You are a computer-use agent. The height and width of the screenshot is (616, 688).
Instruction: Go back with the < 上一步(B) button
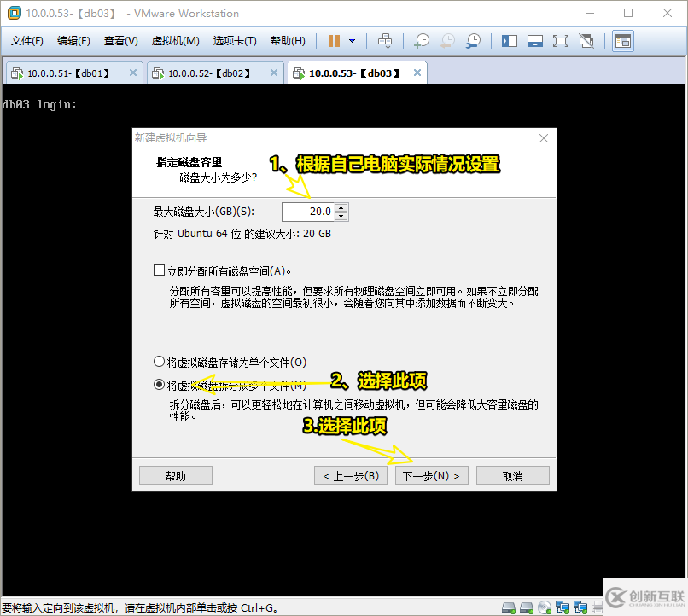351,476
